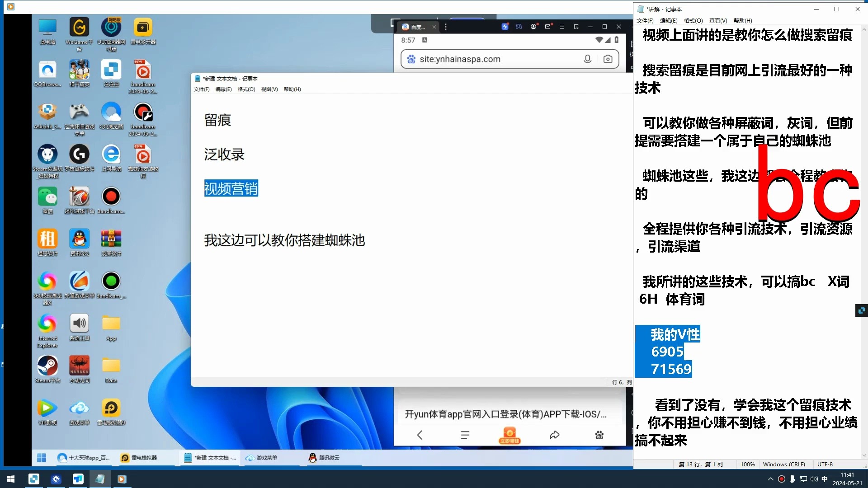
Task: Select the voice search microphone in Baidu address bar
Action: [x=588, y=59]
